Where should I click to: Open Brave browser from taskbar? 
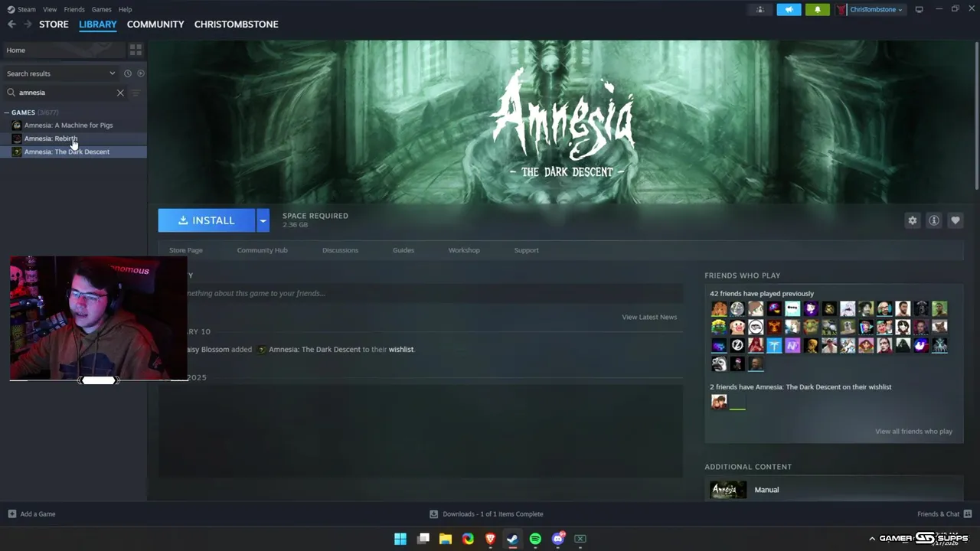pos(490,539)
